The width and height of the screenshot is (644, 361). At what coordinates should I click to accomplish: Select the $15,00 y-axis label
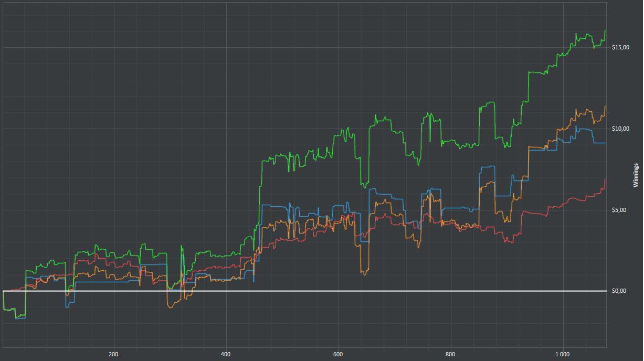point(620,48)
